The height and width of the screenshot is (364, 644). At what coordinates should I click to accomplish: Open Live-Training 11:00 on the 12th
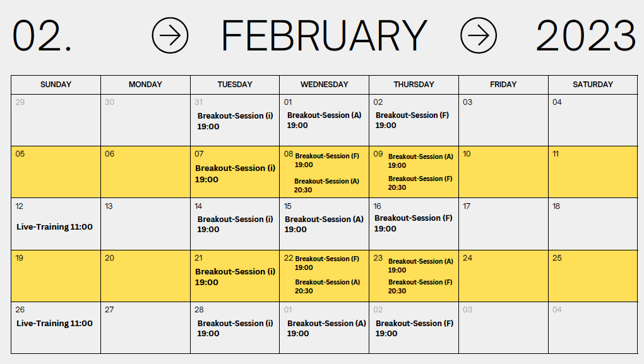pyautogui.click(x=55, y=226)
